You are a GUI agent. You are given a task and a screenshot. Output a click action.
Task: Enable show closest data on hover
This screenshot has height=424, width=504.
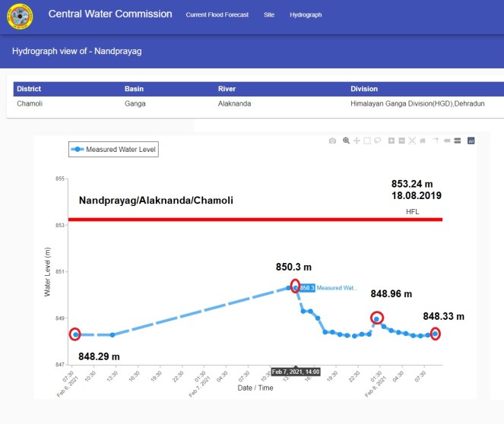446,141
